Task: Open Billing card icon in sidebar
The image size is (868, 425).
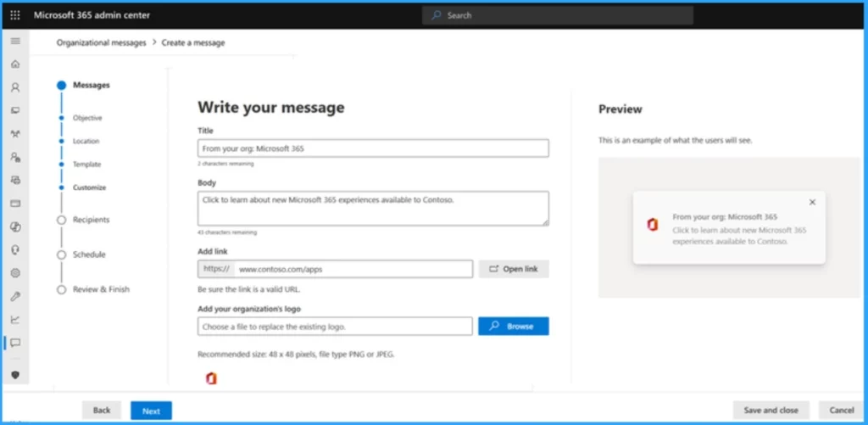Action: 15,204
